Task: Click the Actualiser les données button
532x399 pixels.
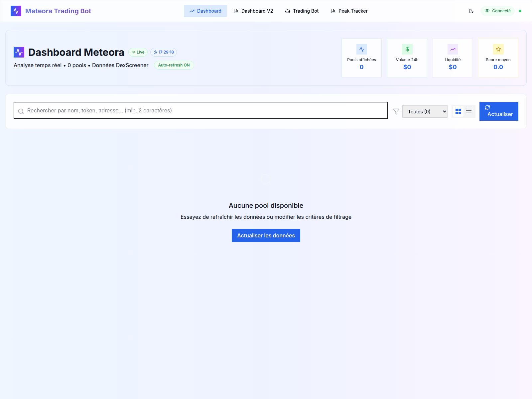Action: pos(266,235)
